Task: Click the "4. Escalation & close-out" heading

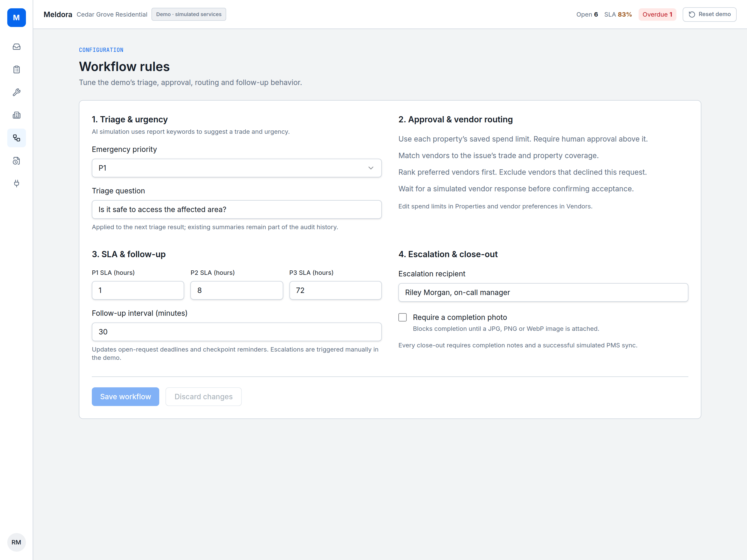Action: pos(448,254)
